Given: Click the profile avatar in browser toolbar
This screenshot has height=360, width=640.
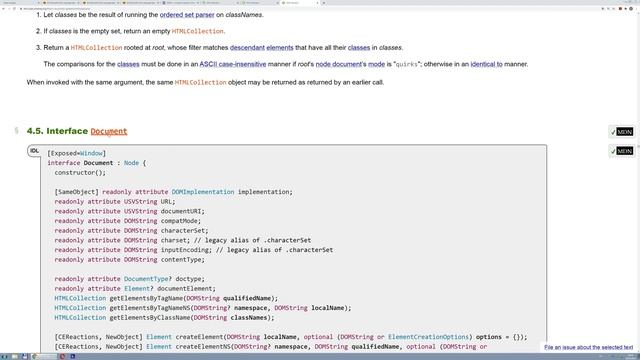Looking at the screenshot, I should click(x=631, y=9).
